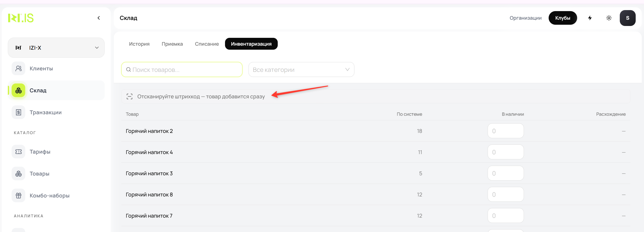Click the Склад page title
The image size is (644, 232).
pyautogui.click(x=128, y=18)
